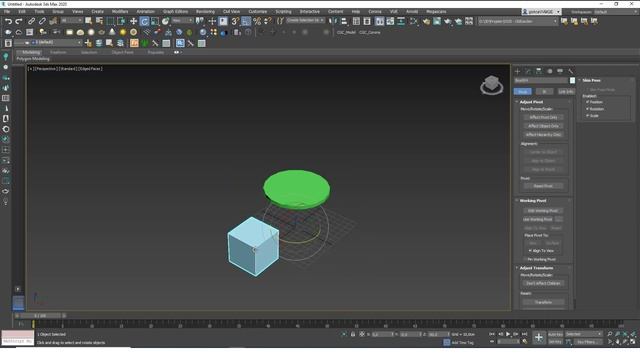This screenshot has height=360, width=640.
Task: Open the Display command panel tab
Action: pyautogui.click(x=560, y=71)
